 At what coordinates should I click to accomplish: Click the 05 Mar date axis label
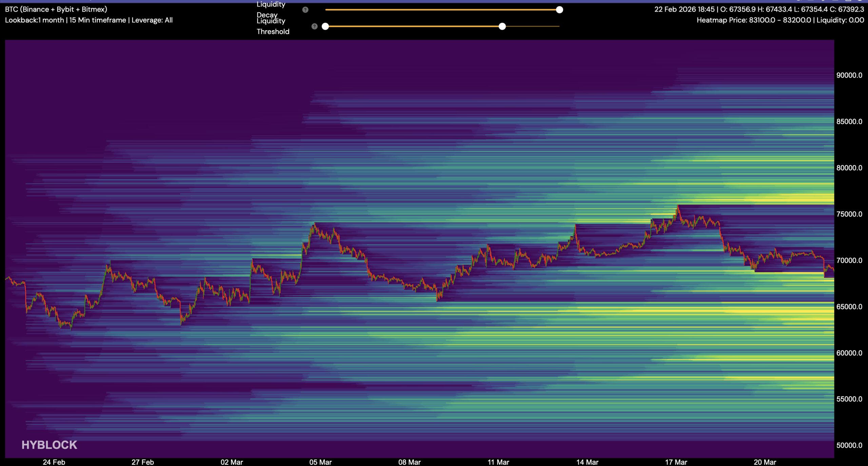pyautogui.click(x=320, y=462)
